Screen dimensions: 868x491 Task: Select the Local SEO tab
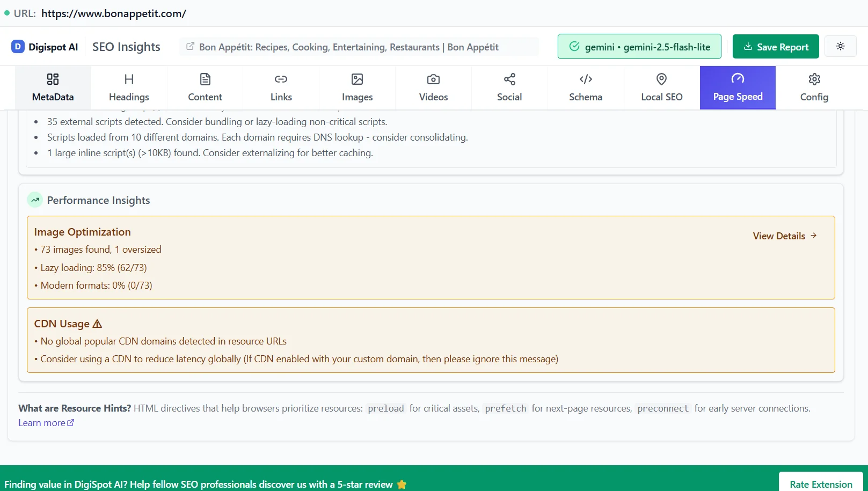click(x=662, y=87)
